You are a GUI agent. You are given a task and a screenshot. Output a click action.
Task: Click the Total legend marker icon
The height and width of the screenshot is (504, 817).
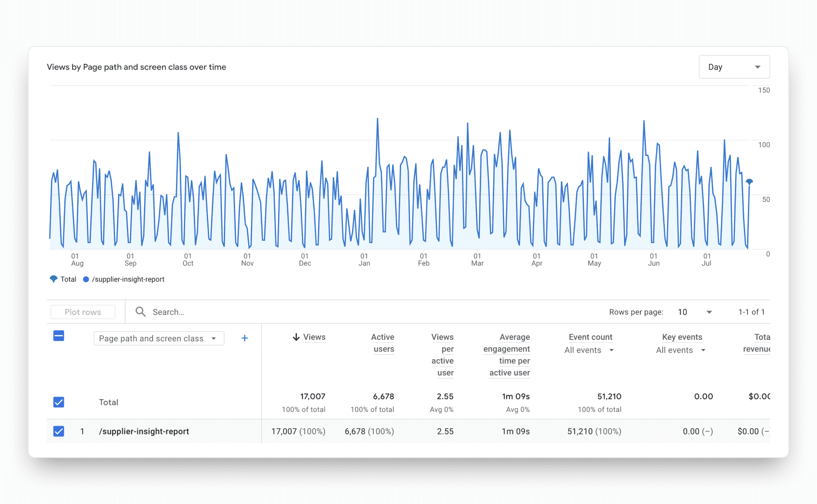(53, 279)
